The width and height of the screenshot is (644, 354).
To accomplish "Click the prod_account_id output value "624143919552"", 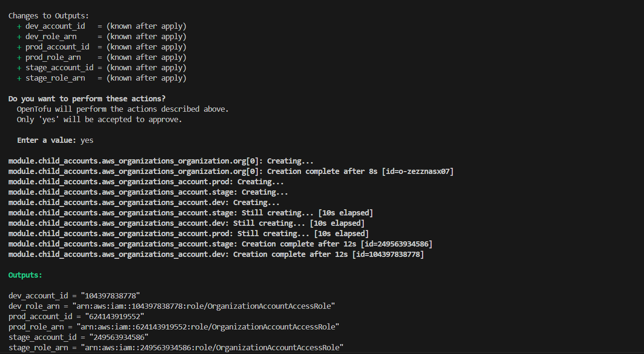I will pyautogui.click(x=114, y=316).
